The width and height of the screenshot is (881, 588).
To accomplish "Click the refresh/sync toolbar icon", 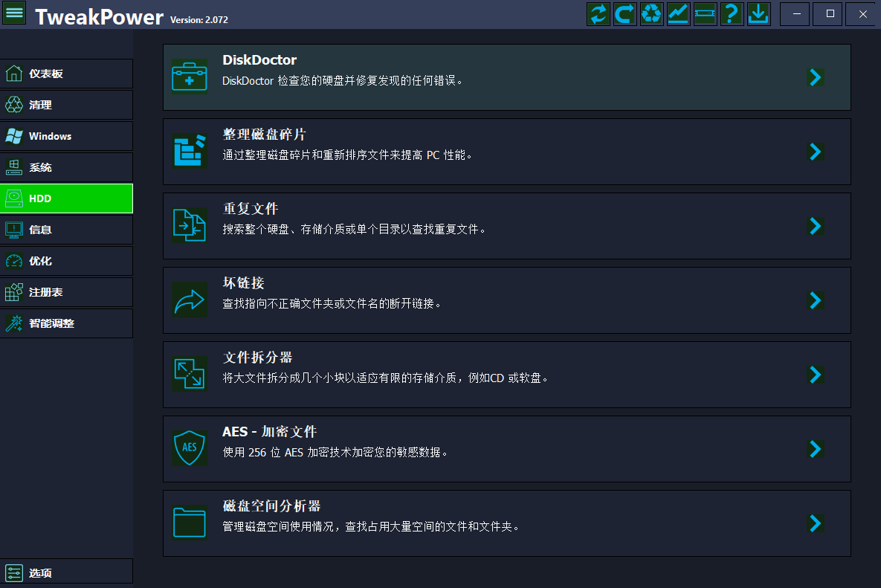I will [598, 13].
